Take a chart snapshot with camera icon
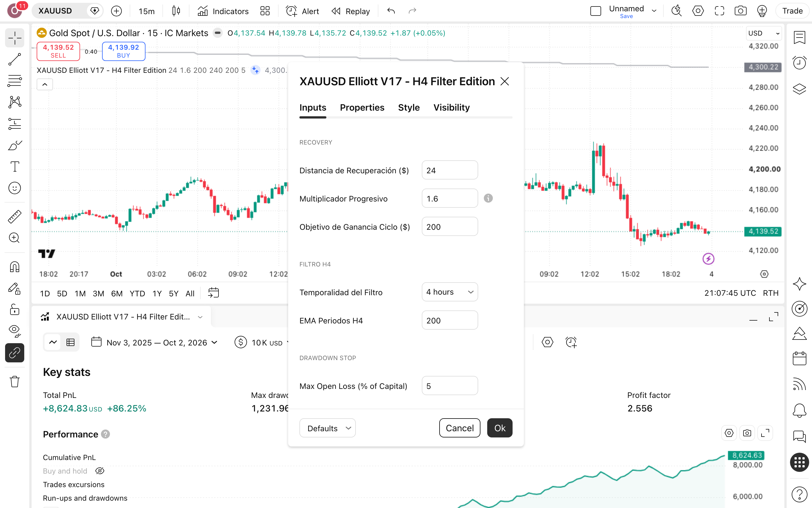Viewport: 812px width, 508px height. click(740, 11)
